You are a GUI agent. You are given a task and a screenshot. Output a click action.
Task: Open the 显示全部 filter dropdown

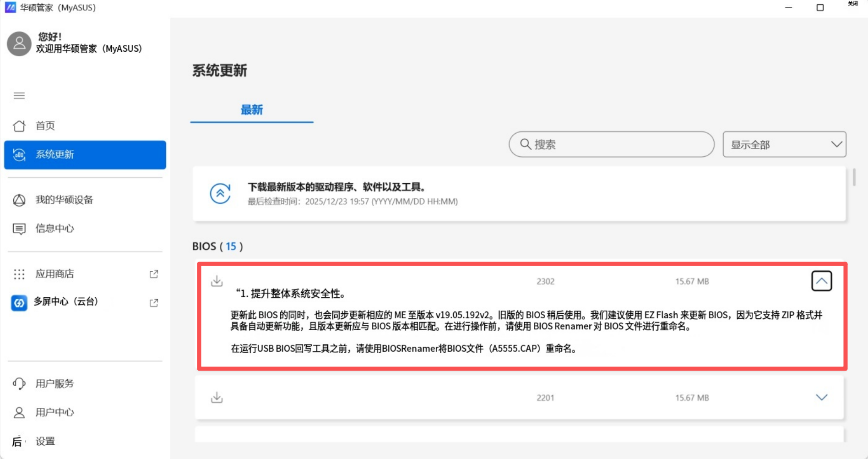click(x=784, y=144)
